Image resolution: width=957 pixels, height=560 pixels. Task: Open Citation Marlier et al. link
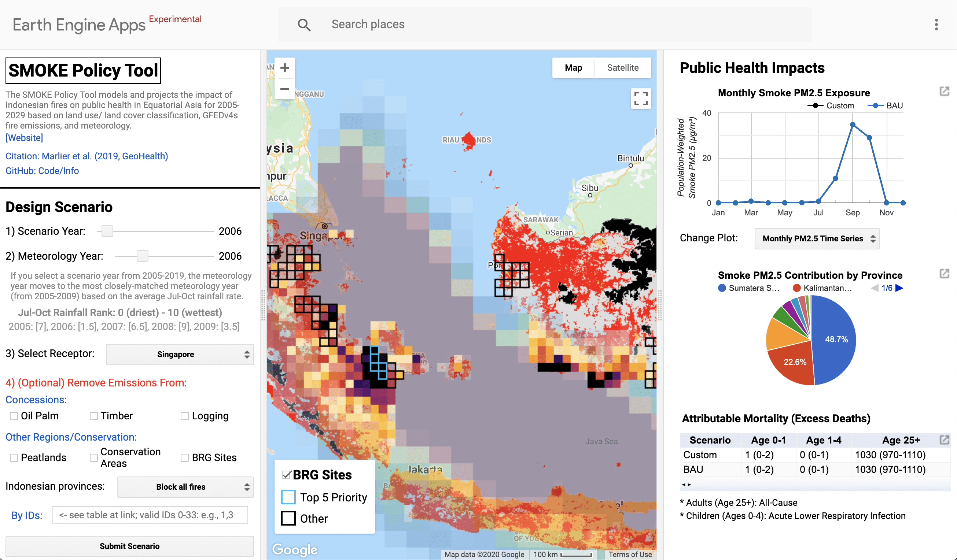click(x=87, y=156)
